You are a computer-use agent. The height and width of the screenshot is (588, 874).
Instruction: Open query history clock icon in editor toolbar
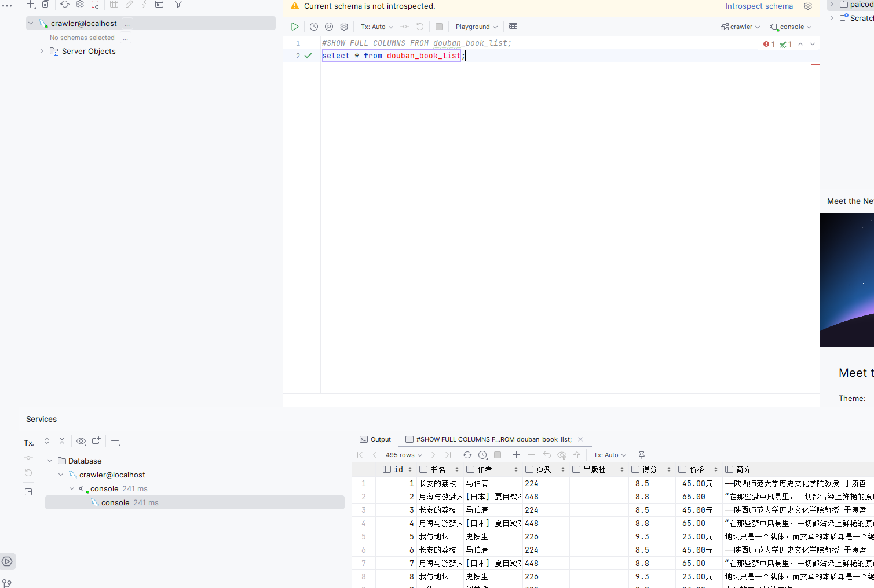(x=314, y=27)
